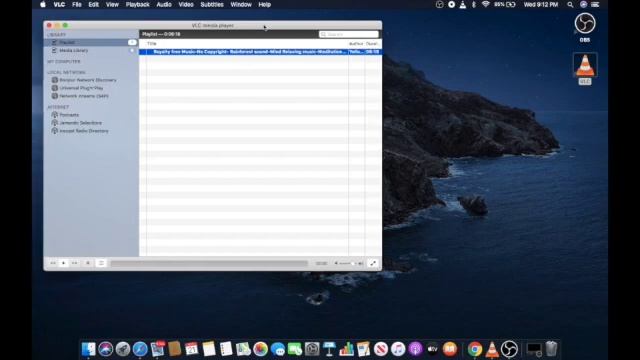Open the Audio menu
This screenshot has height=360, width=640.
click(164, 4)
